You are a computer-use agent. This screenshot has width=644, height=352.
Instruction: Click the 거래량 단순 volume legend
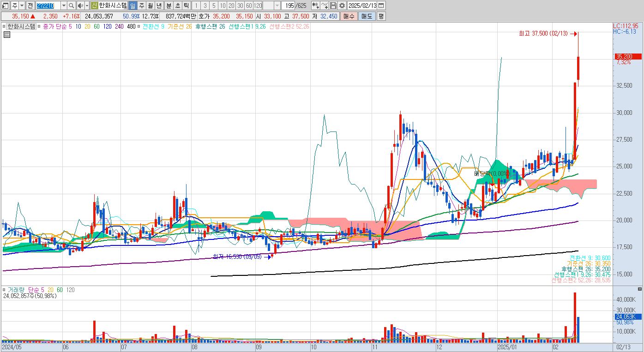(23, 290)
